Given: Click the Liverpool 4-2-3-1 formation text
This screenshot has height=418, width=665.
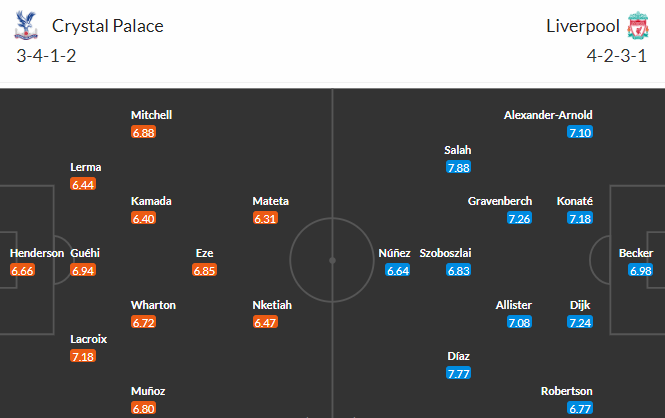Looking at the screenshot, I should [617, 56].
